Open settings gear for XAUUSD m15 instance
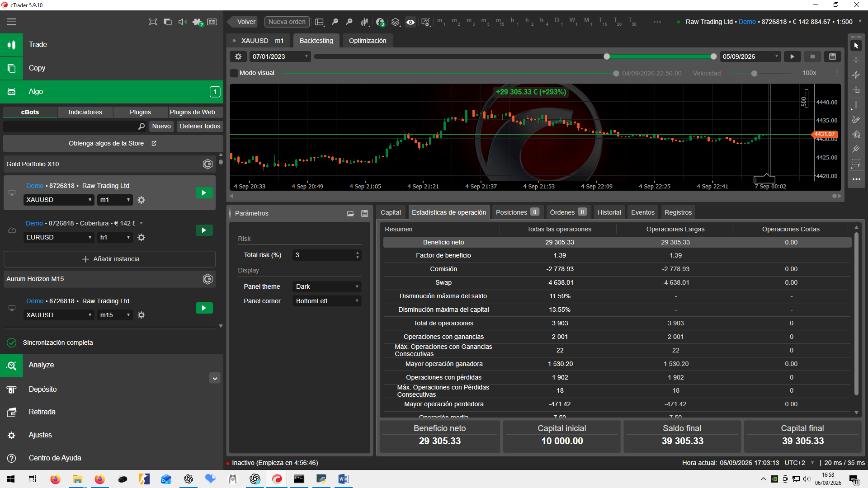This screenshot has width=868, height=488. 141,315
